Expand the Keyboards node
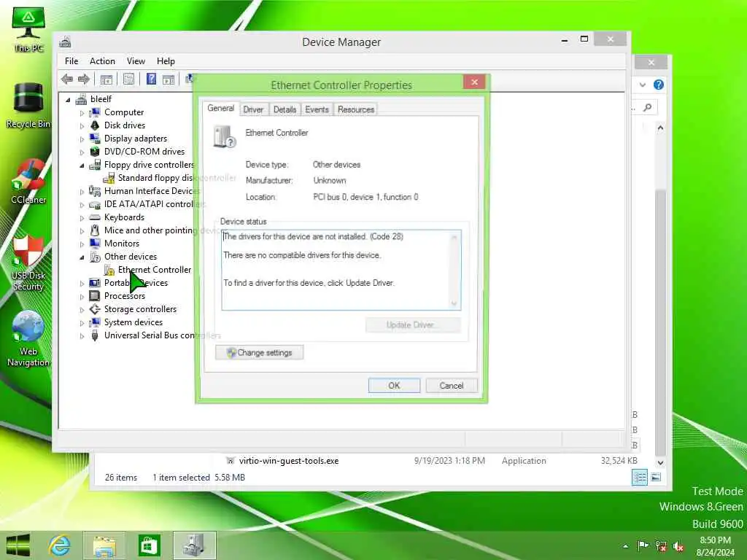 coord(82,218)
